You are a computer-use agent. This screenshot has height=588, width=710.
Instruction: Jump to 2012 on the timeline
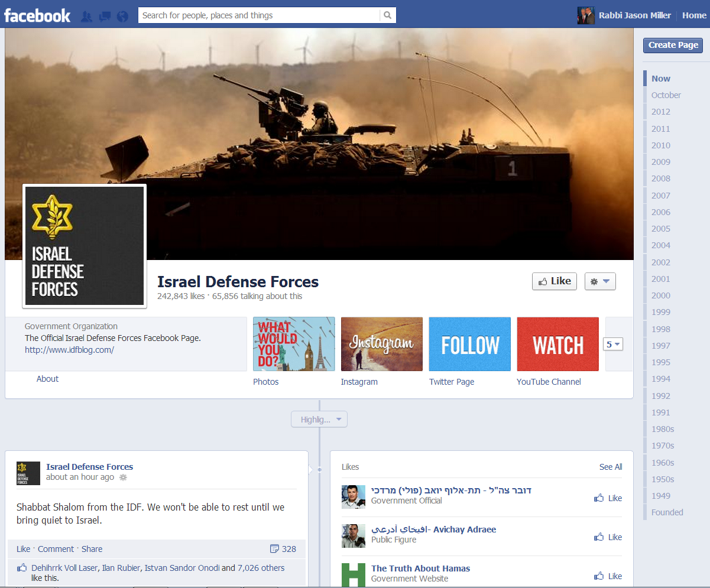pos(661,112)
